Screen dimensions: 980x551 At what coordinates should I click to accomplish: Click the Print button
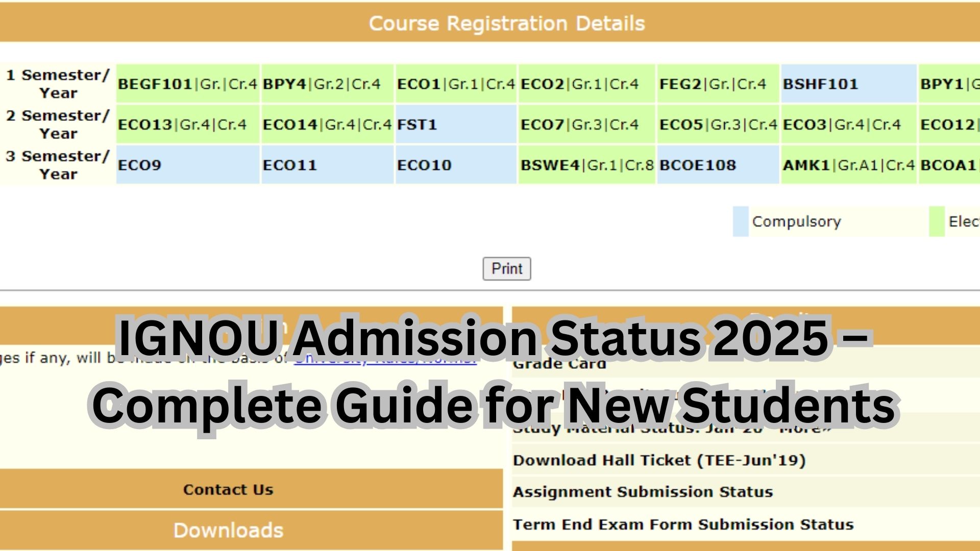506,268
